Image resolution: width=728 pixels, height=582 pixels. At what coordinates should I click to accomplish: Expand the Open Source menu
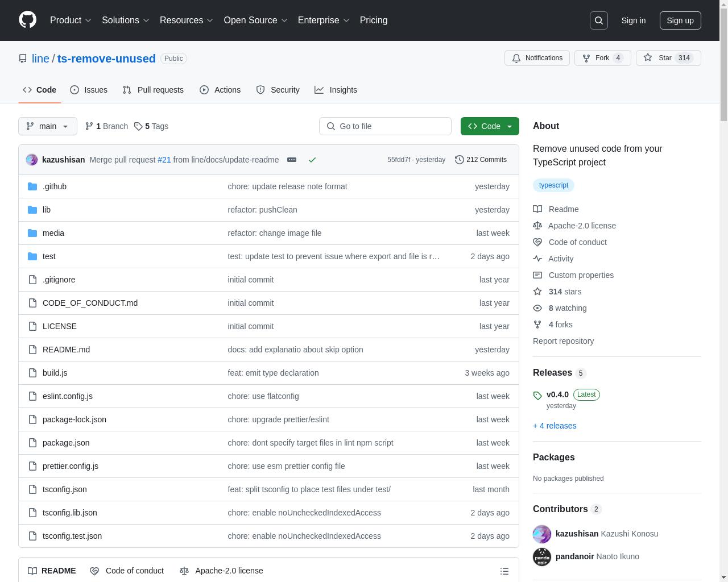point(256,20)
